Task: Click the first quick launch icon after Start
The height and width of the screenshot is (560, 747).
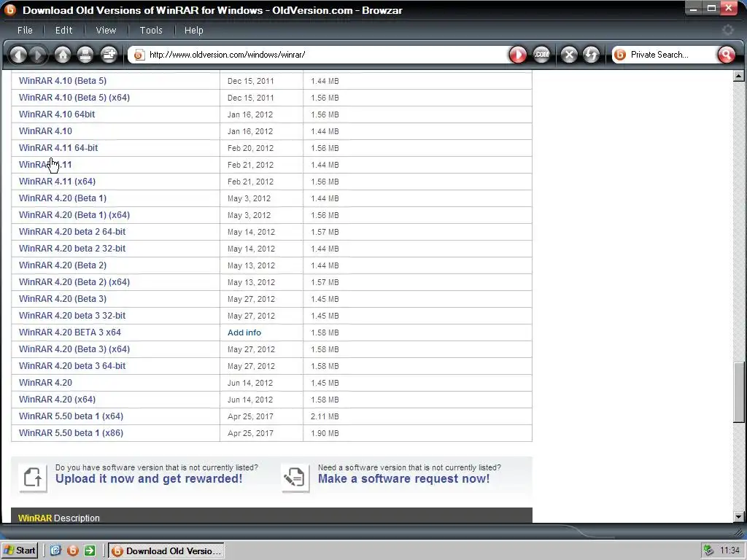Action: coord(55,551)
